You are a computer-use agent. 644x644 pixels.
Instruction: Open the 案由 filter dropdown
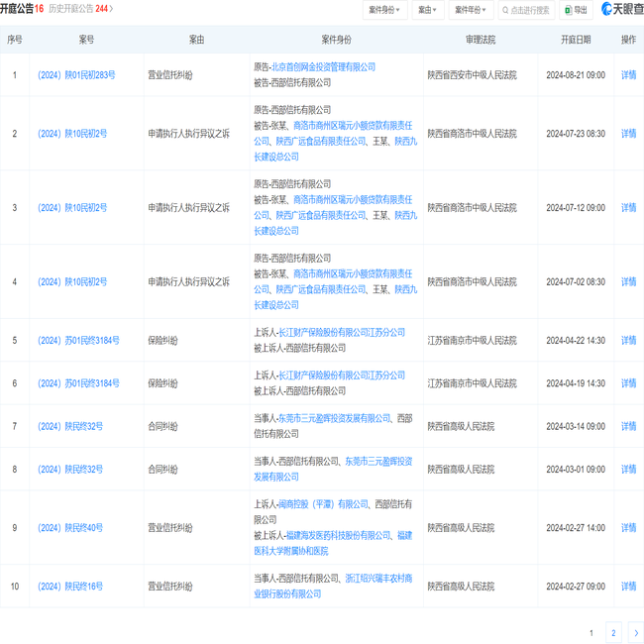[x=427, y=10]
